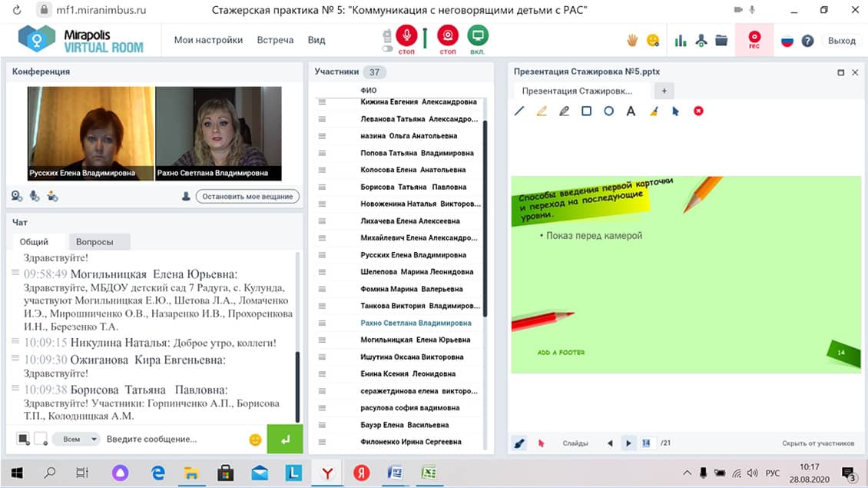
Task: Open row menu for Шелепова Марина Леонидовна
Action: (322, 272)
